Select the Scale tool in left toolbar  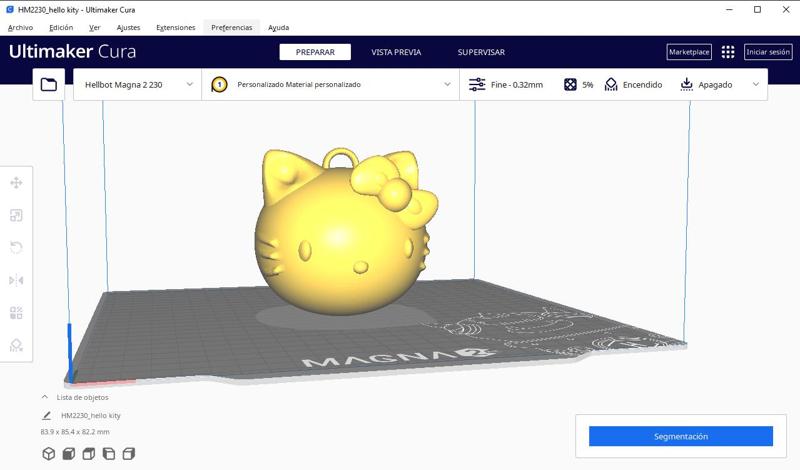(16, 215)
